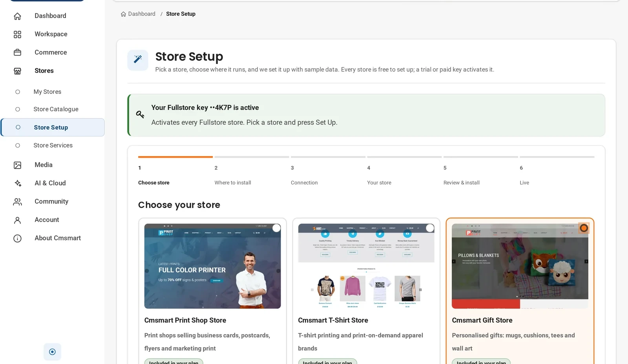
Task: Click the Cmsmart Gift Store title
Action: pos(482,320)
